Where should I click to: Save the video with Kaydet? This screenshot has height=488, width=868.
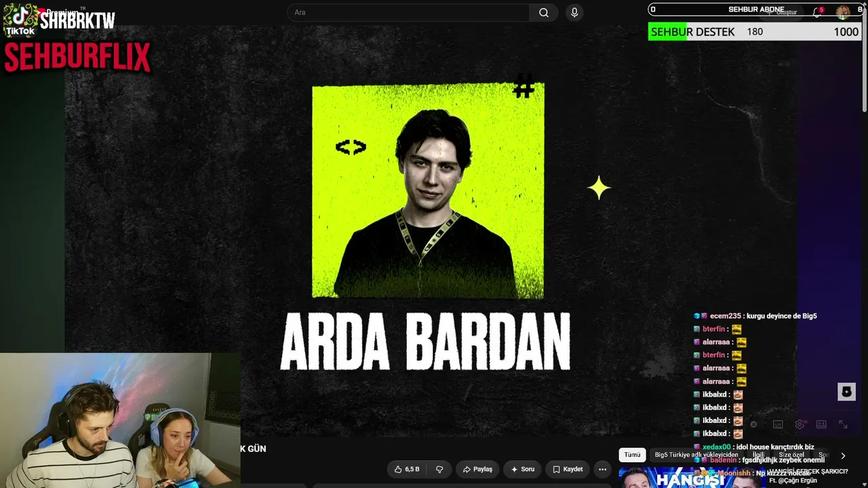(x=568, y=469)
